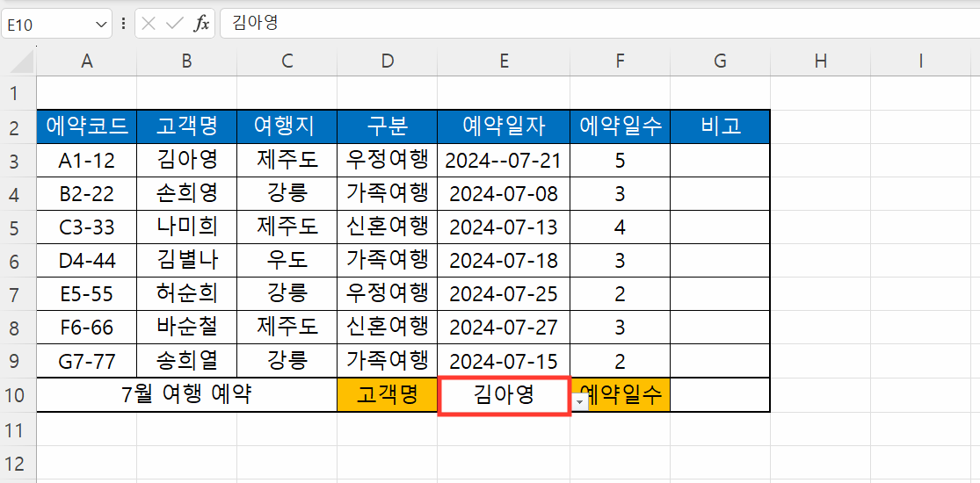980x483 pixels.
Task: Select column A header
Action: coord(87,61)
